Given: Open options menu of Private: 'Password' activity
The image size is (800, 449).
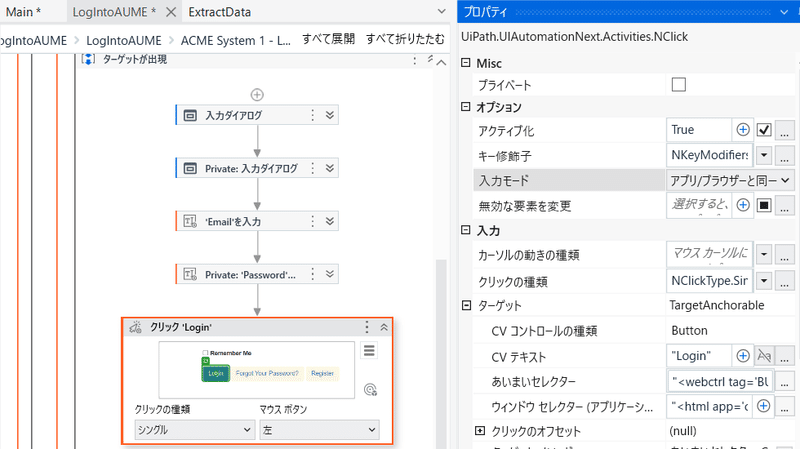Looking at the screenshot, I should point(313,275).
